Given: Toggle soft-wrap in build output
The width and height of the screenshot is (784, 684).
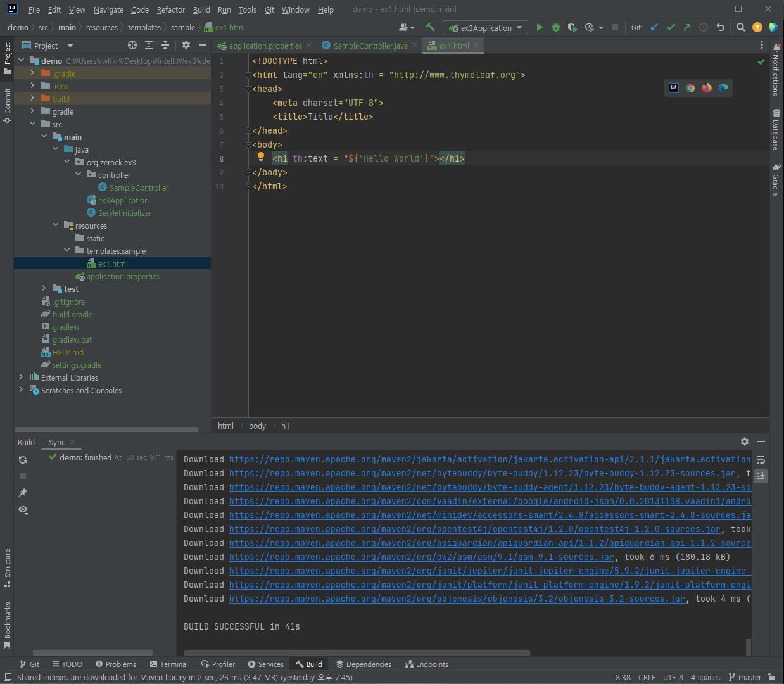Looking at the screenshot, I should tap(761, 460).
